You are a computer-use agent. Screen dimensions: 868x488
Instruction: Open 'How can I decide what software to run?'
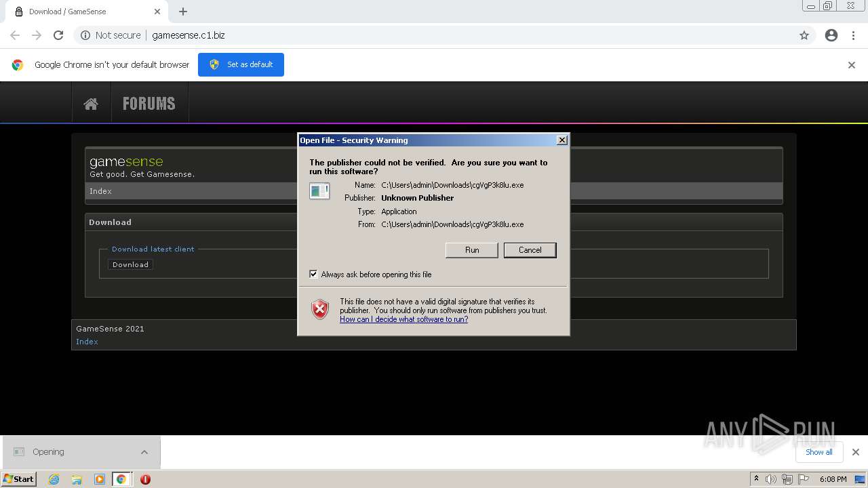pos(403,319)
